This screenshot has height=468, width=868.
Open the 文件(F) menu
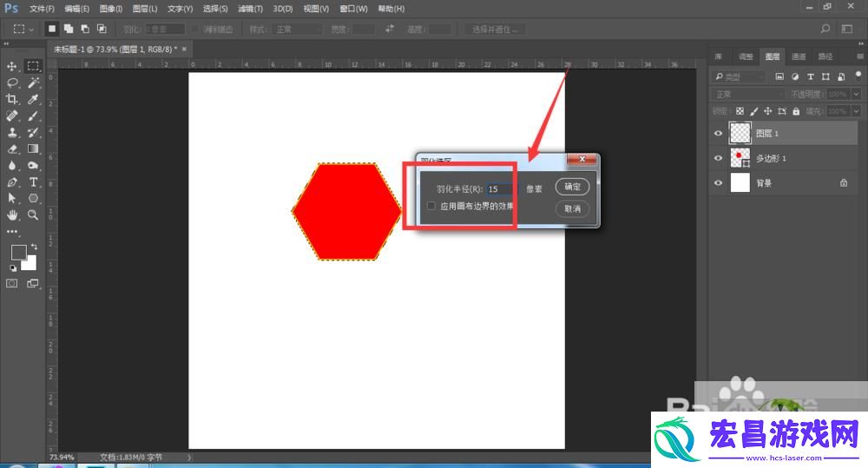(x=42, y=9)
